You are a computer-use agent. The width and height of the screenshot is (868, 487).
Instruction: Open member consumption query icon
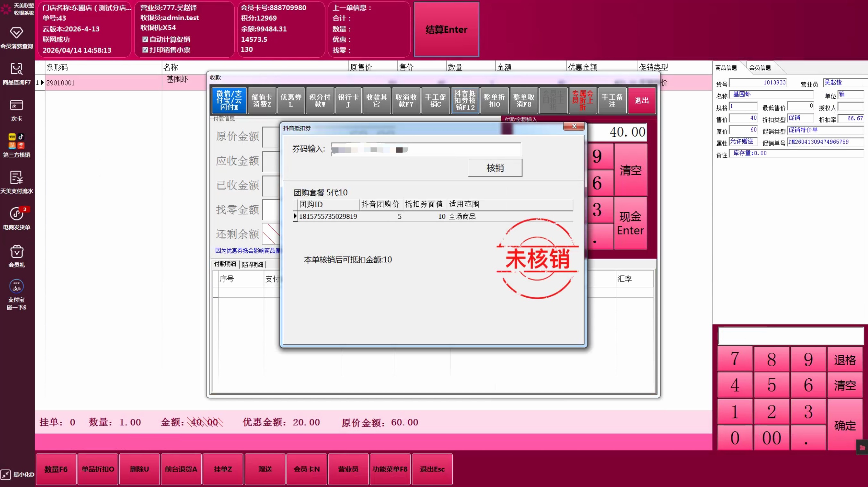pos(16,33)
